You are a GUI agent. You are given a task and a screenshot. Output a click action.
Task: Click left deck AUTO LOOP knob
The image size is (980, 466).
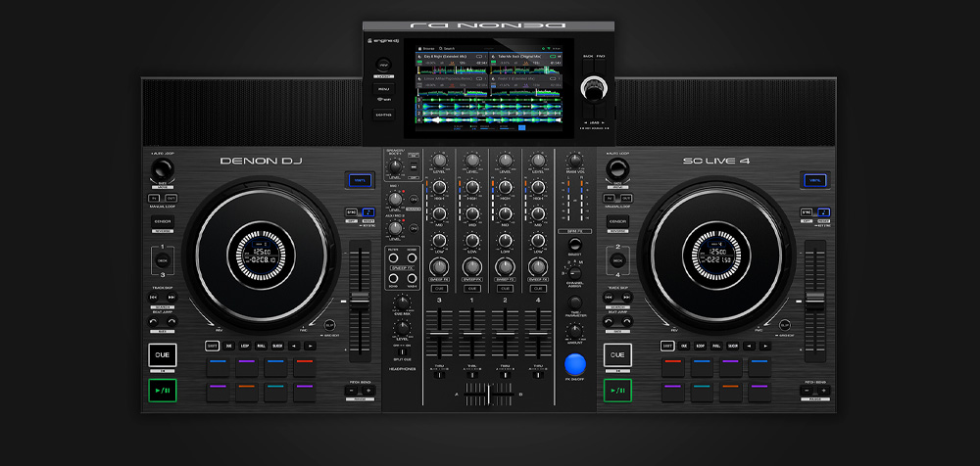[x=162, y=167]
